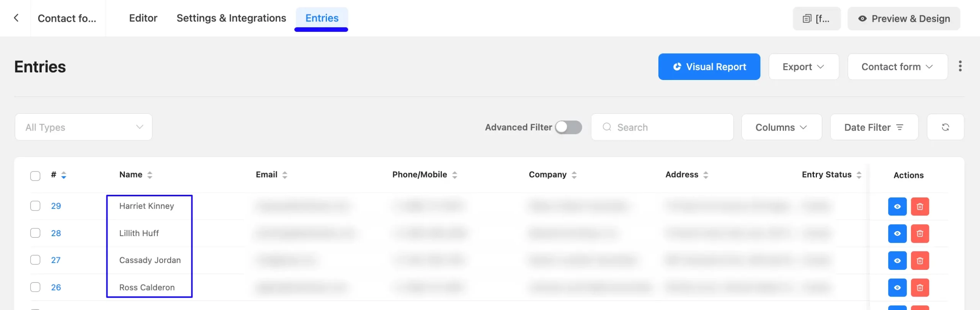
Task: Check the box for entry 29
Action: (x=35, y=206)
